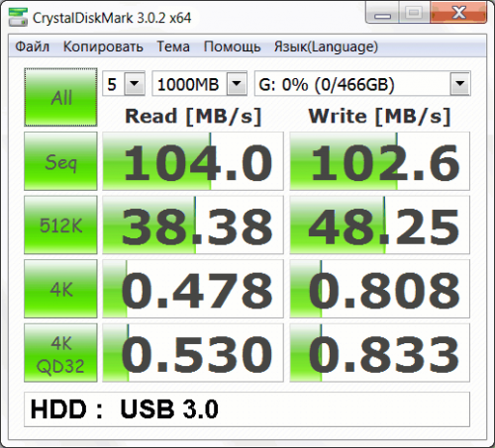The height and width of the screenshot is (448, 495).
Task: Expand the test count dropdown showing 5
Action: [135, 83]
